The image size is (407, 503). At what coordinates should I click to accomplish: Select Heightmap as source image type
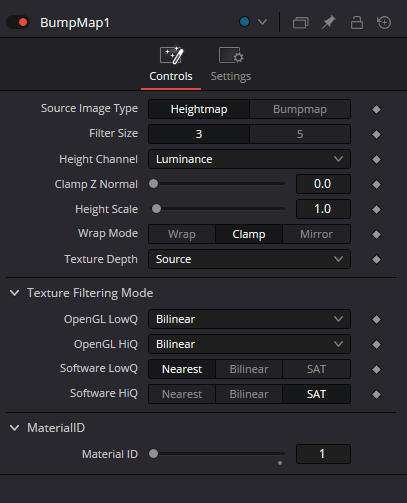pyautogui.click(x=199, y=109)
